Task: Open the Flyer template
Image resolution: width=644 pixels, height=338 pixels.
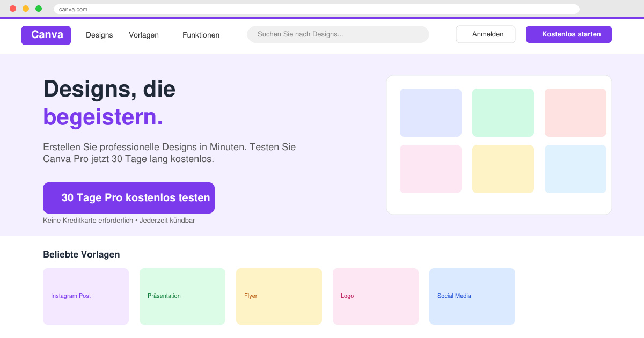Action: click(x=279, y=296)
